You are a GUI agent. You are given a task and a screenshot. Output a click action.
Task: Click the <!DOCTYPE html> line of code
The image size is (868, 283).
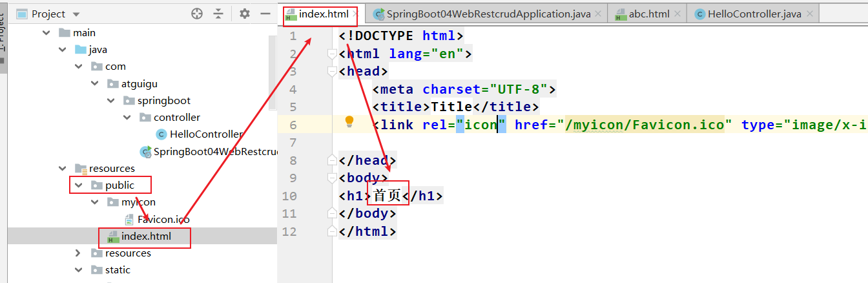(x=401, y=36)
